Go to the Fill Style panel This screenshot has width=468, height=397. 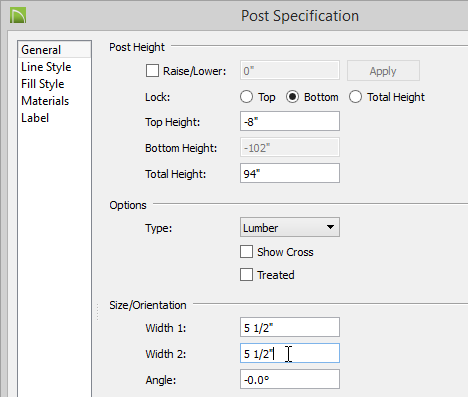point(43,84)
